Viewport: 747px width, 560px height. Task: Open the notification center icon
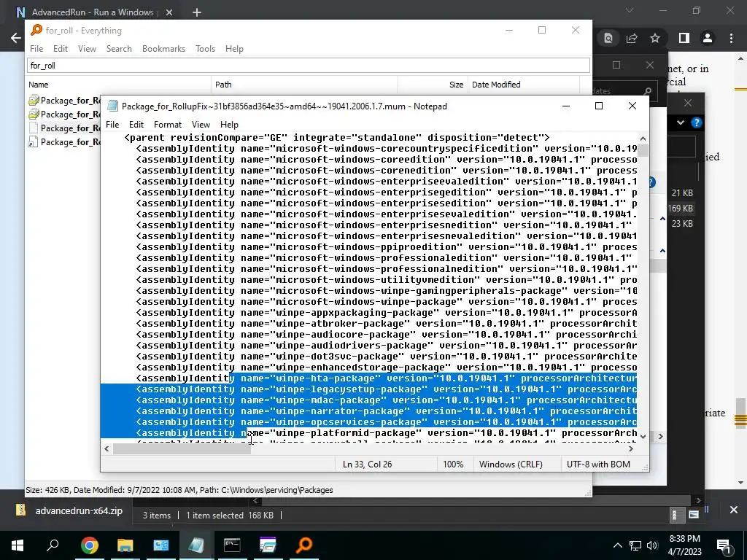click(x=724, y=545)
